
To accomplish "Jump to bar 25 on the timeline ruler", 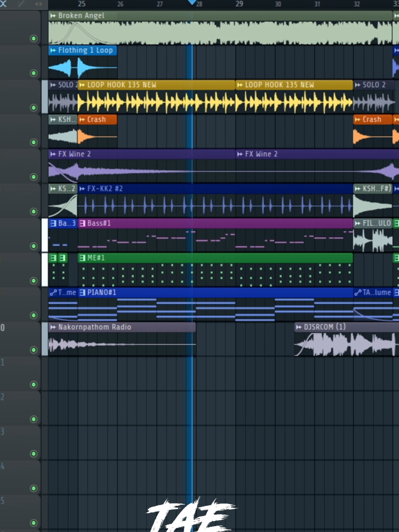I will [82, 4].
